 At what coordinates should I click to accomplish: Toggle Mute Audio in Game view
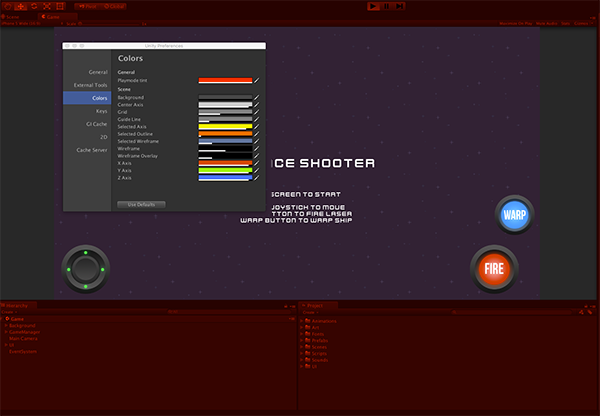coord(546,23)
